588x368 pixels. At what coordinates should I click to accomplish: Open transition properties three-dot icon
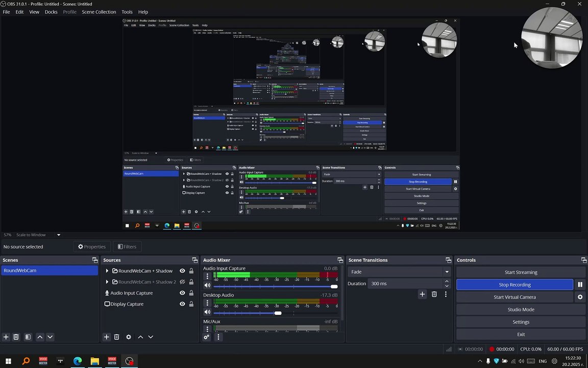pos(446,294)
